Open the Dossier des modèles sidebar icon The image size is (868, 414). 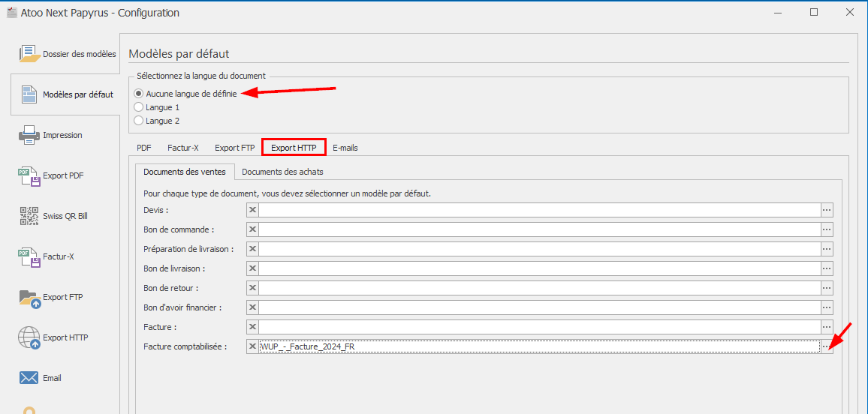tap(29, 54)
